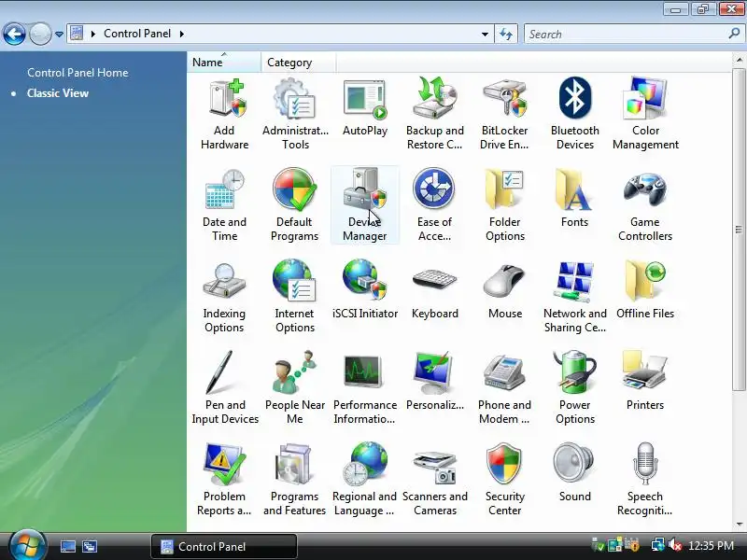Open Personalization settings
Viewport: 747px width, 560px height.
[435, 382]
